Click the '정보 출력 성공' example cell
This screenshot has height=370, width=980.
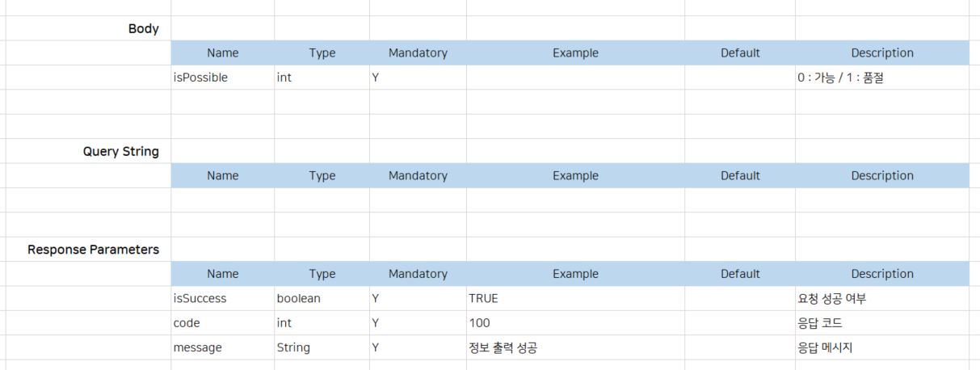point(503,347)
